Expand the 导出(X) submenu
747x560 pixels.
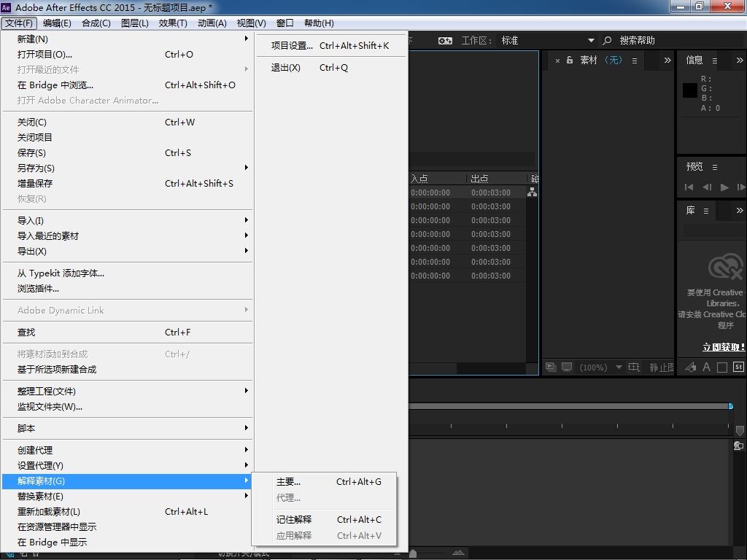click(128, 251)
